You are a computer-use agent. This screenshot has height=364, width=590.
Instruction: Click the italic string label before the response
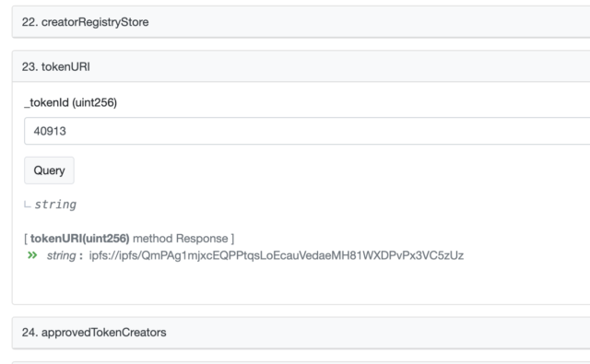[x=62, y=255]
